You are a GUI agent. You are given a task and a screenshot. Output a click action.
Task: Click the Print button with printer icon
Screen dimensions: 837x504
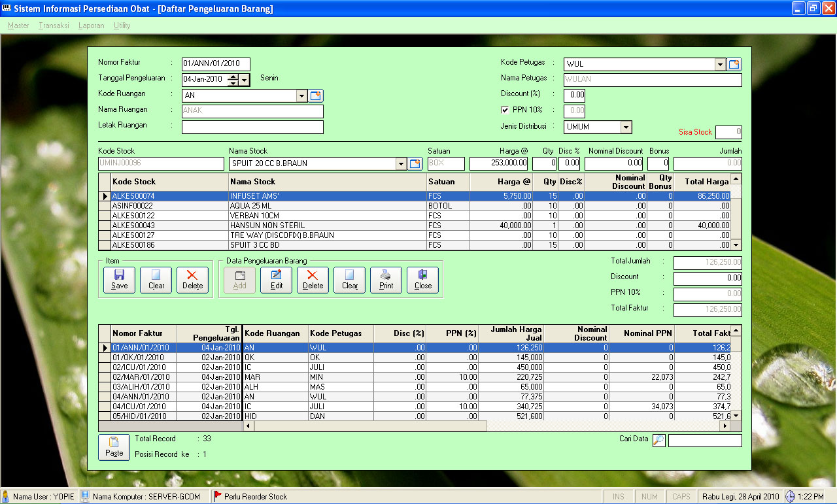[386, 279]
